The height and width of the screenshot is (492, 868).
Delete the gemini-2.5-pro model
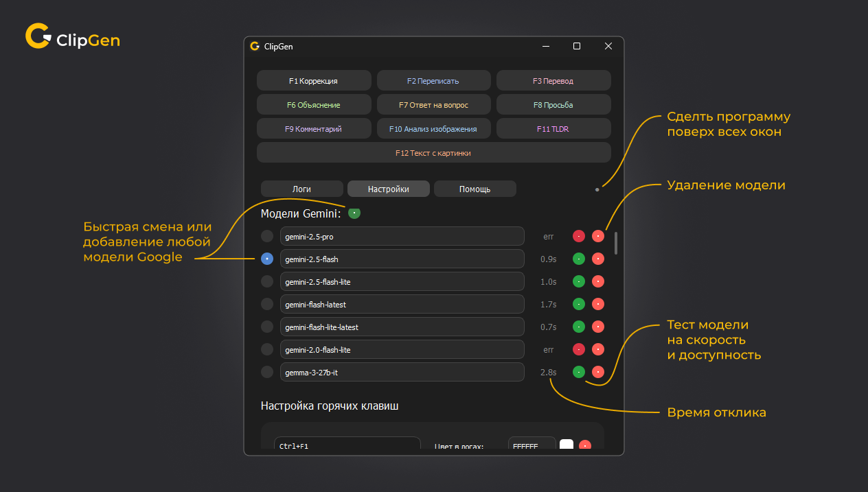598,236
